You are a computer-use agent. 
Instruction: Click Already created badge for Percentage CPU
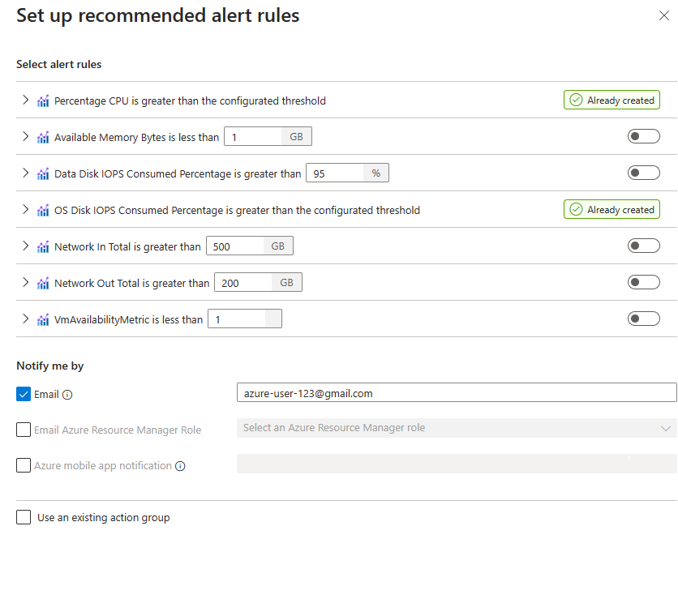(611, 101)
